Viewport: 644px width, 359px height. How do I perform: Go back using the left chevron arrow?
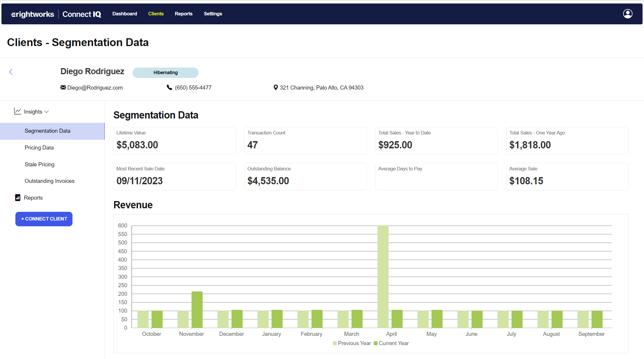tap(11, 72)
